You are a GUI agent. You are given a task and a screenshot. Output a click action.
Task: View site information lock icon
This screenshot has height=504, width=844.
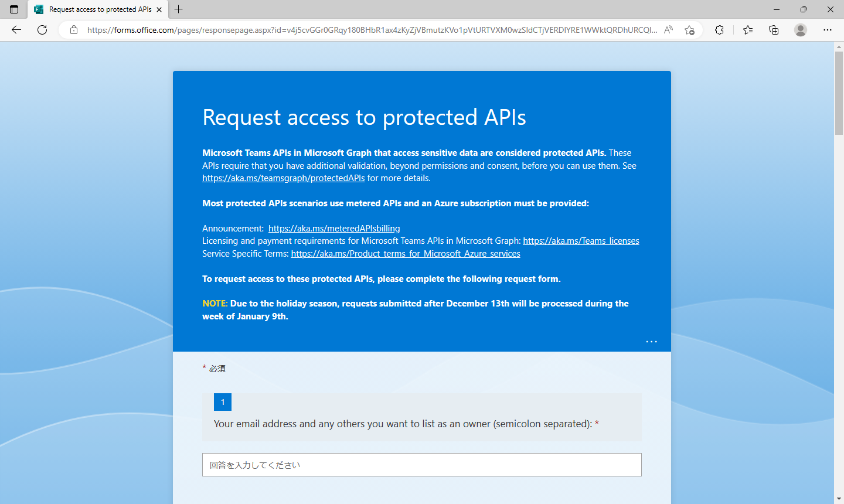pyautogui.click(x=74, y=30)
